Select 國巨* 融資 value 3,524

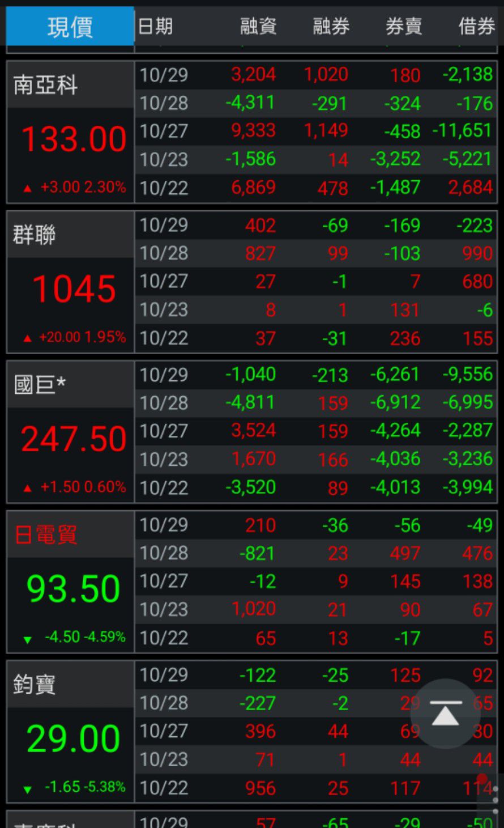253,431
